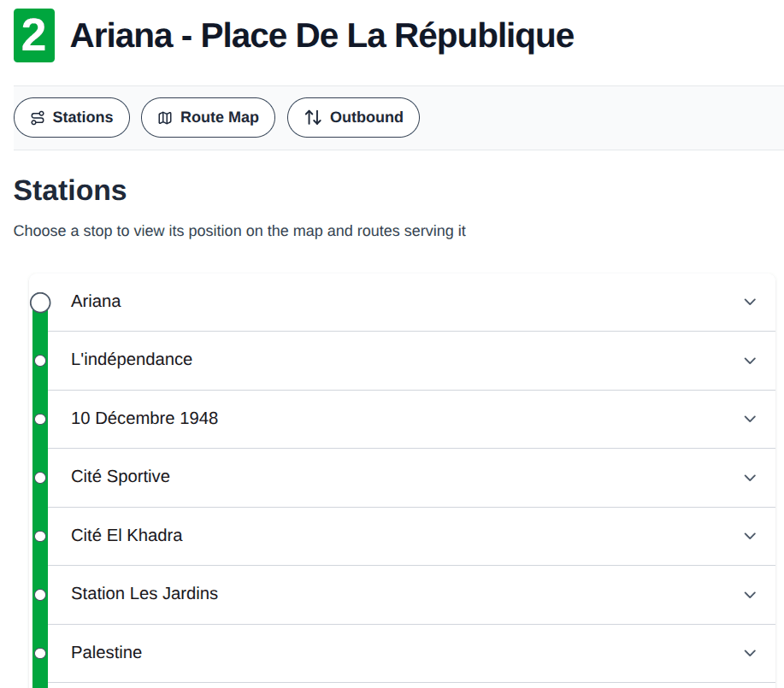Select the Palestine station name
The image size is (784, 688).
point(106,652)
